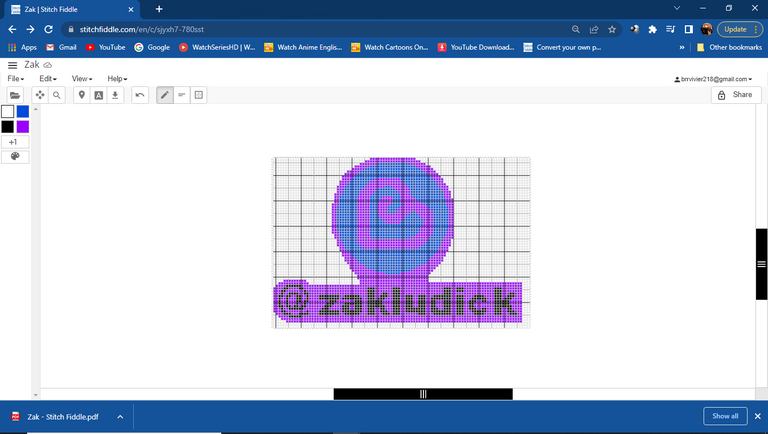Click the Chrome Update button

[x=740, y=29]
